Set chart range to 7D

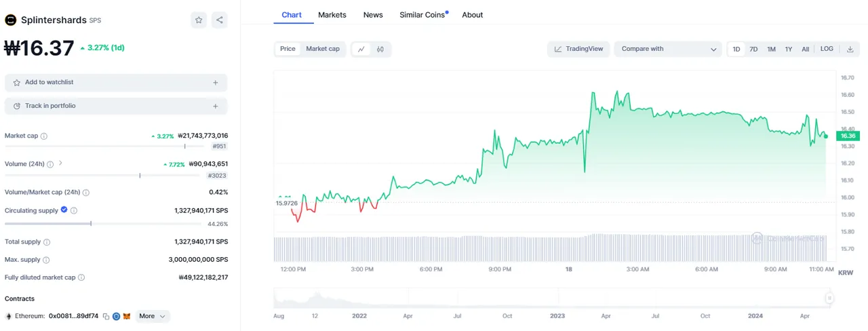pos(753,49)
